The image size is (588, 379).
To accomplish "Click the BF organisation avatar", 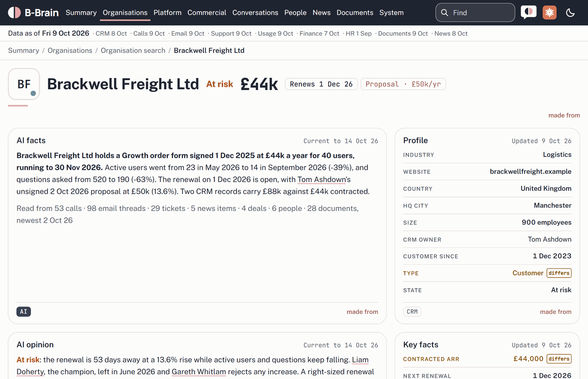I will pos(24,84).
